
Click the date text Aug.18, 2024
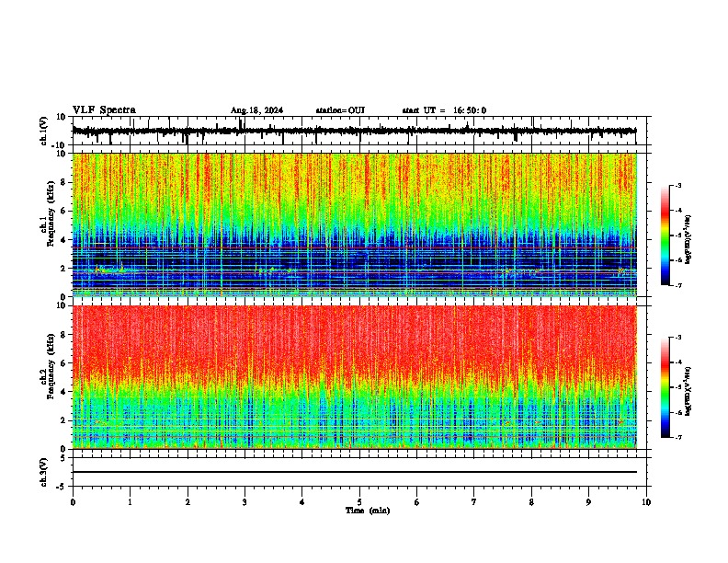[x=256, y=110]
